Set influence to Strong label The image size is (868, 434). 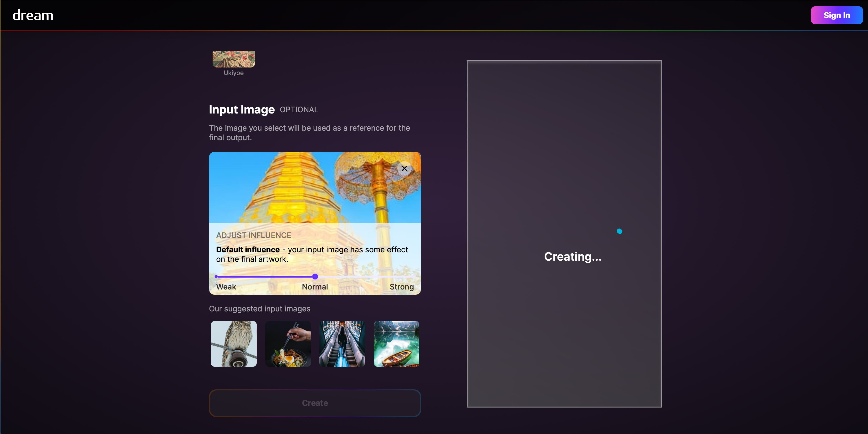[x=401, y=287]
